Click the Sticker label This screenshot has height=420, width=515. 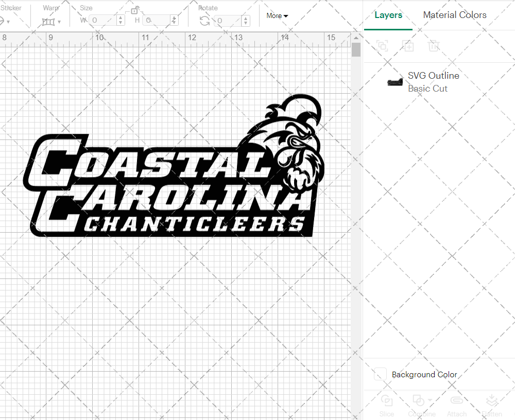[11, 8]
